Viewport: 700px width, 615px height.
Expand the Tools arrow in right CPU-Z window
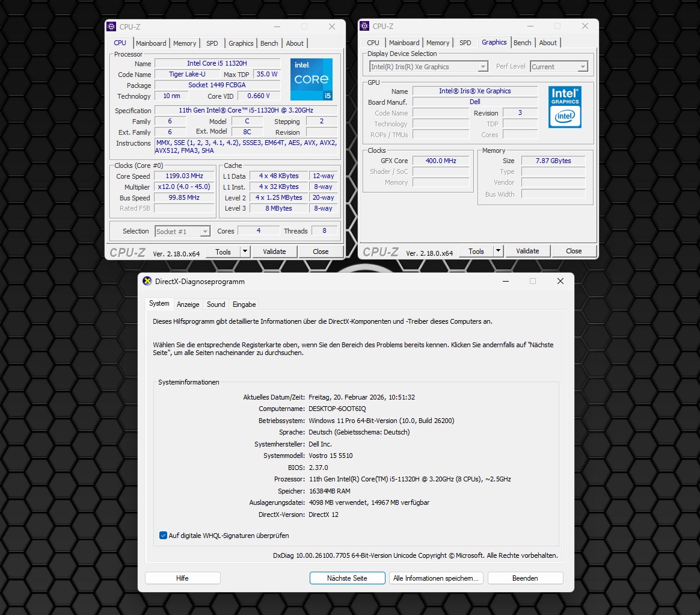(x=498, y=252)
